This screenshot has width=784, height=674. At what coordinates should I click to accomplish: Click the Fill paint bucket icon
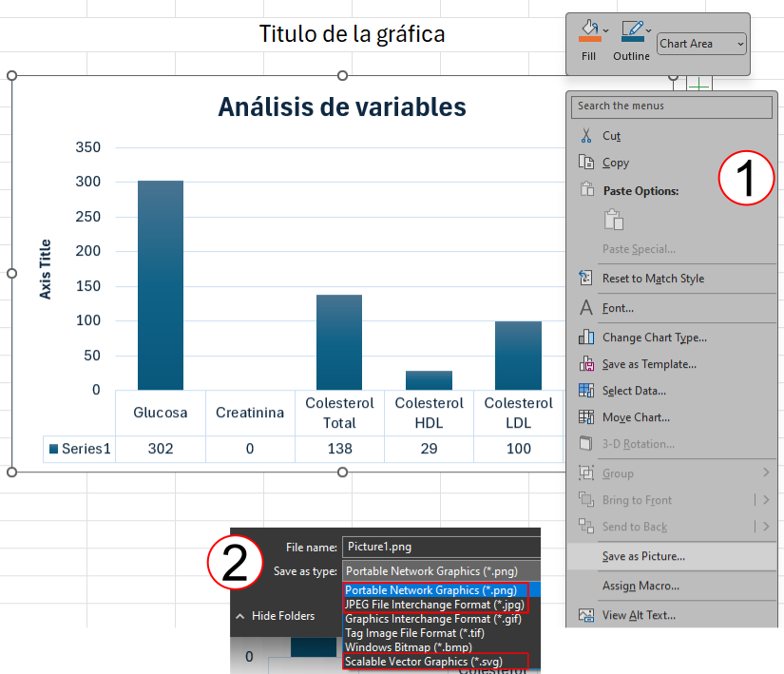pyautogui.click(x=588, y=31)
